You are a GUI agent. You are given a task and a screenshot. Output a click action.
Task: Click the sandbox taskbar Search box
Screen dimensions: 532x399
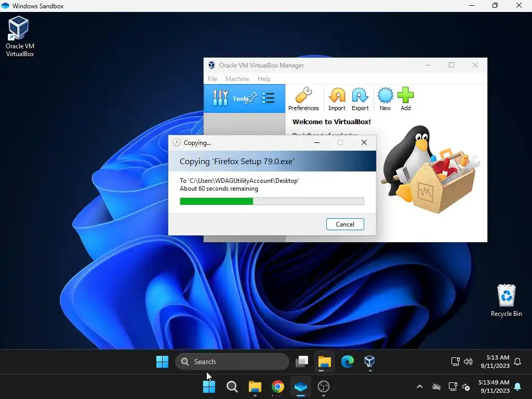(232, 362)
